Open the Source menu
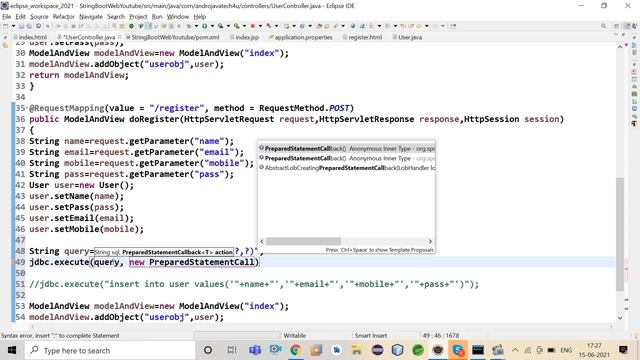 39,17
